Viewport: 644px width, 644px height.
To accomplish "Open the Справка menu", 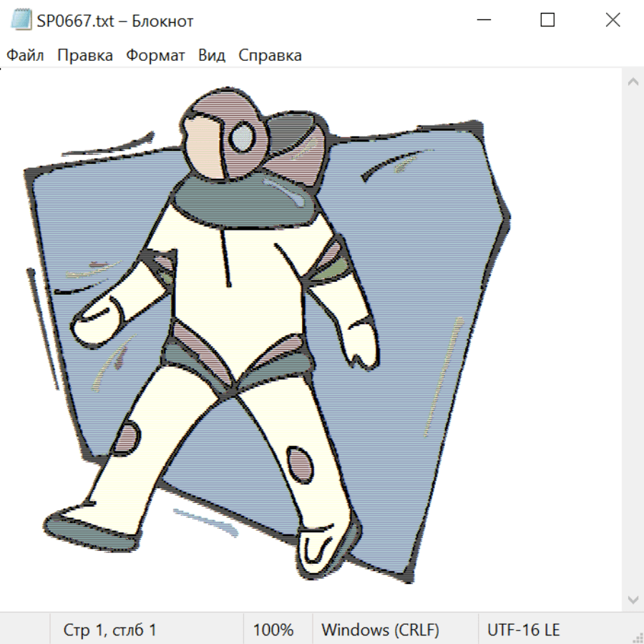I will (270, 56).
